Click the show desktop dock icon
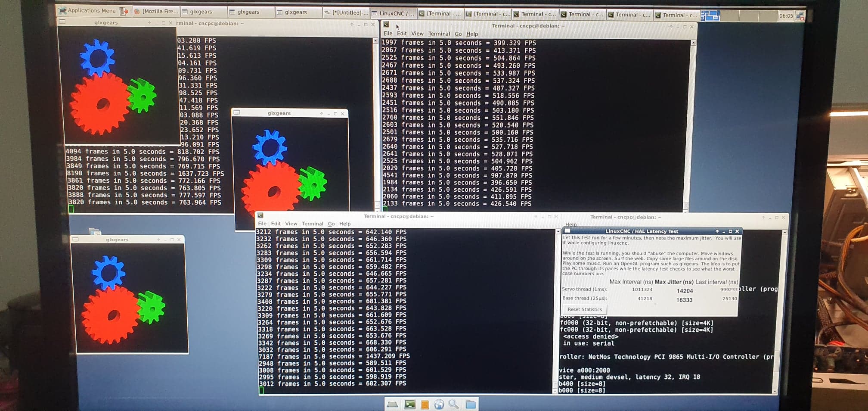Screen dimensions: 868x411 [x=392, y=404]
